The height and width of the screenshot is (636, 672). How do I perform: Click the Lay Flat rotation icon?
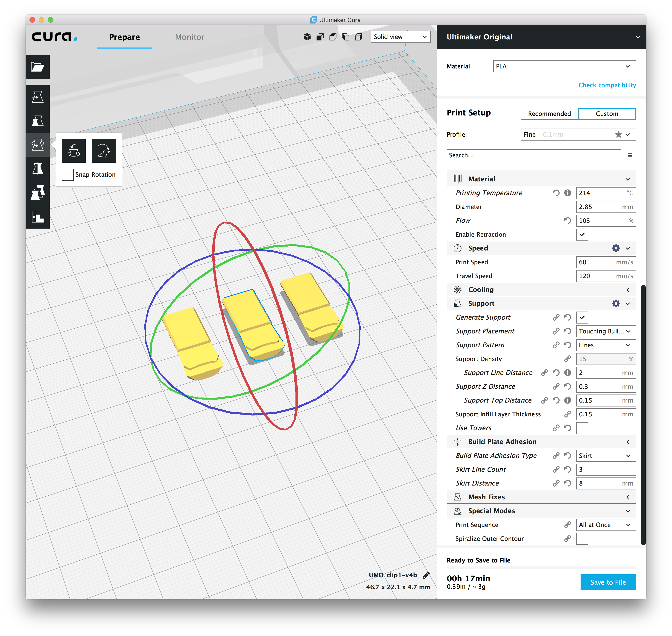coord(103,151)
